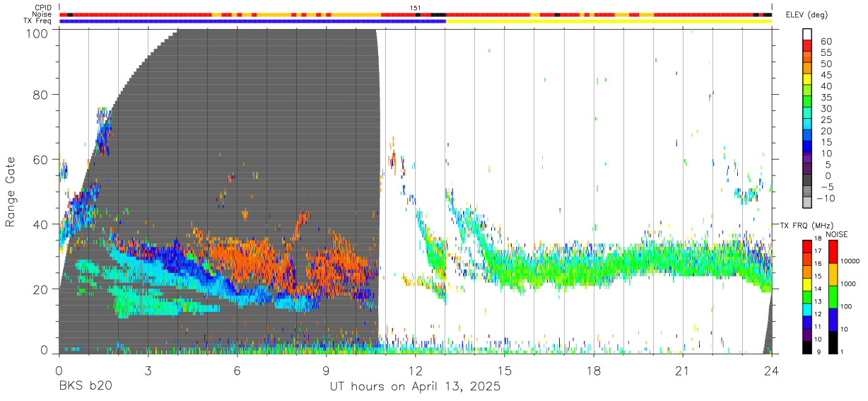Click the 6 tick on the UT hours axis
Viewport: 868px width, 401px height.
point(237,370)
